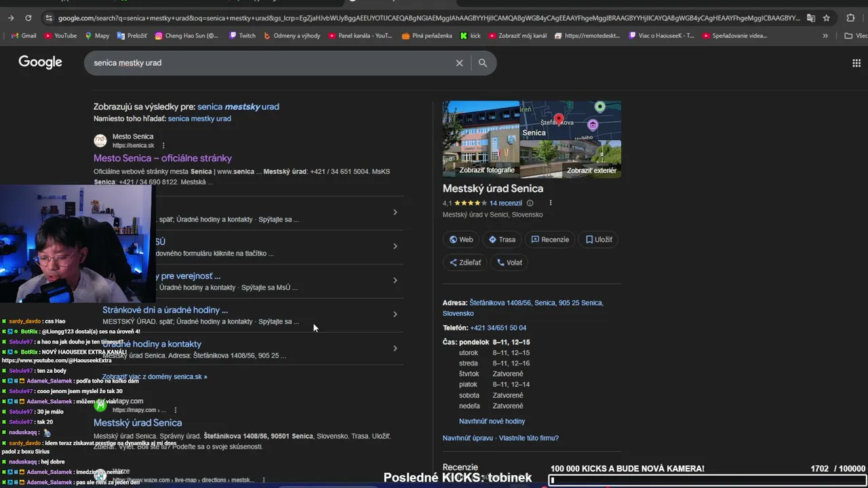Open the browser extensions puzzle icon

[850, 18]
